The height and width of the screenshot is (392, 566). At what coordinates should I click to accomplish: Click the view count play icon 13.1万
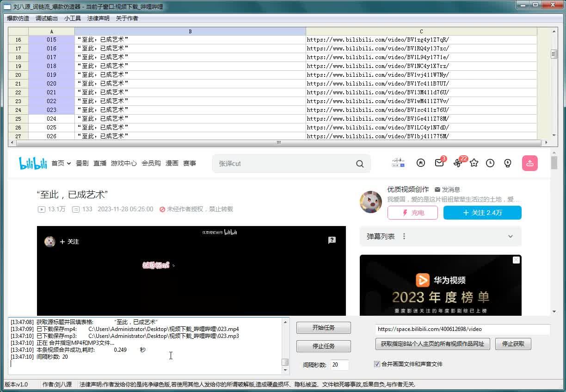click(x=41, y=209)
